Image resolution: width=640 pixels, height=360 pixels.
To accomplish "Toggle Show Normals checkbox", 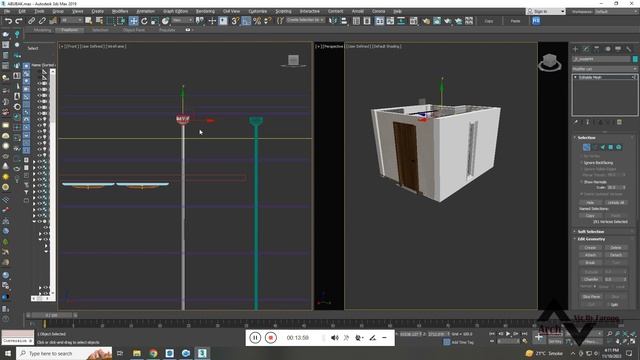I will pos(582,182).
